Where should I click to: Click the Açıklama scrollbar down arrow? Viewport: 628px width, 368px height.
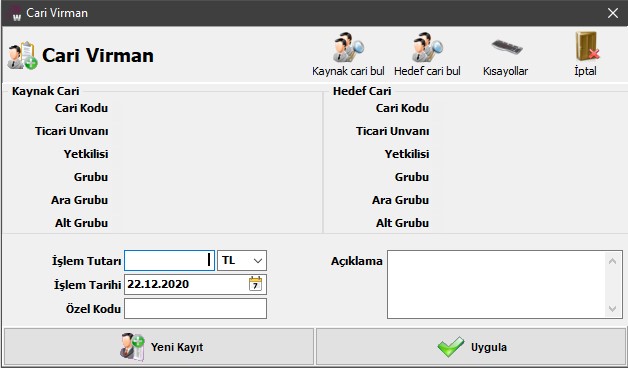tap(612, 308)
